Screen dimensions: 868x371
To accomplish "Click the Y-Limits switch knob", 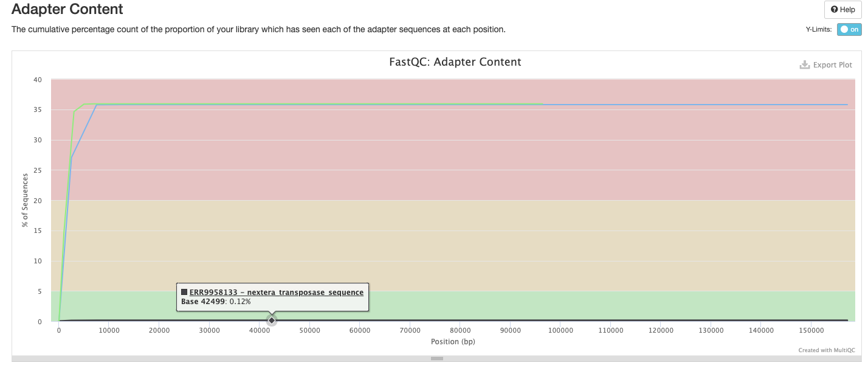I will 844,29.
